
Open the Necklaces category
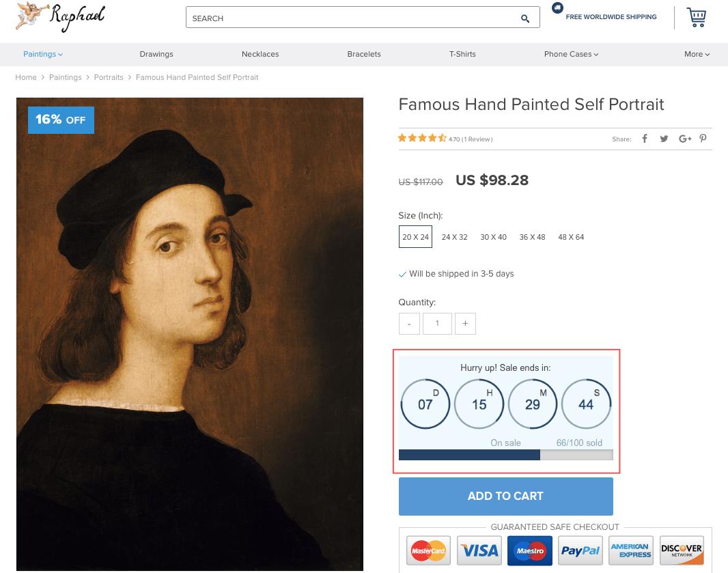(260, 53)
